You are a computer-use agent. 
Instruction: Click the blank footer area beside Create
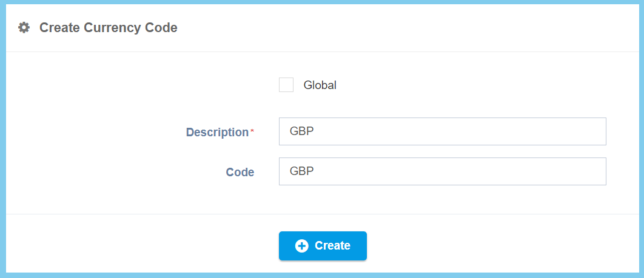[485, 245]
